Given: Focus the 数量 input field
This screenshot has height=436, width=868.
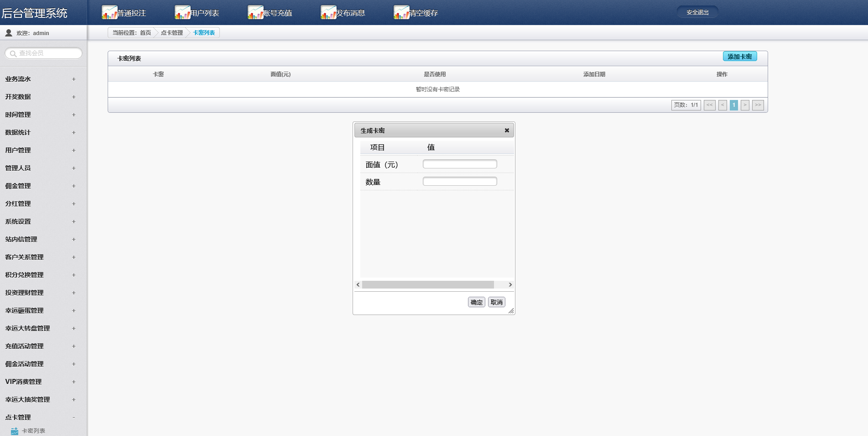Looking at the screenshot, I should 460,181.
